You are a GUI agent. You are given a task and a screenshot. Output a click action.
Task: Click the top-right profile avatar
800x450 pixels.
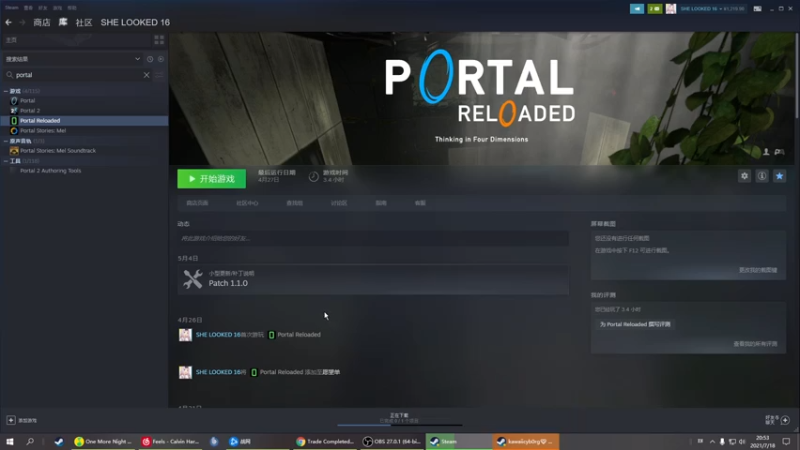(x=671, y=9)
